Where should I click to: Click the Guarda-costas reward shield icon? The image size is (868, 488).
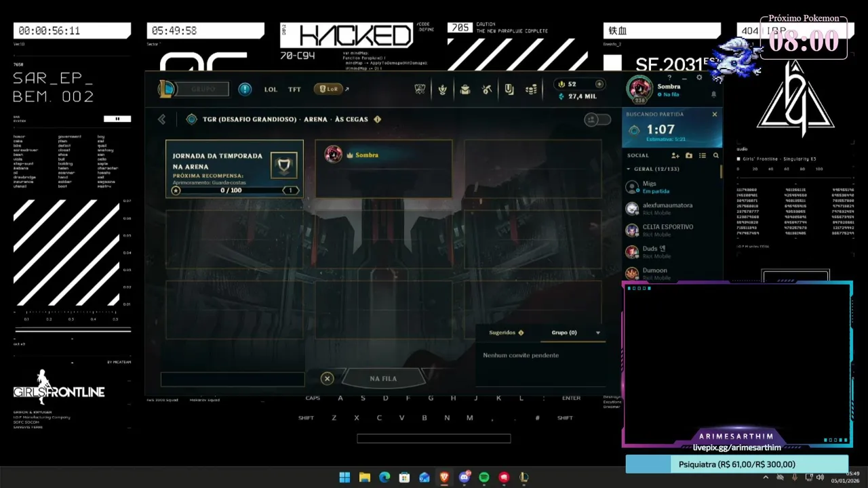tap(283, 165)
